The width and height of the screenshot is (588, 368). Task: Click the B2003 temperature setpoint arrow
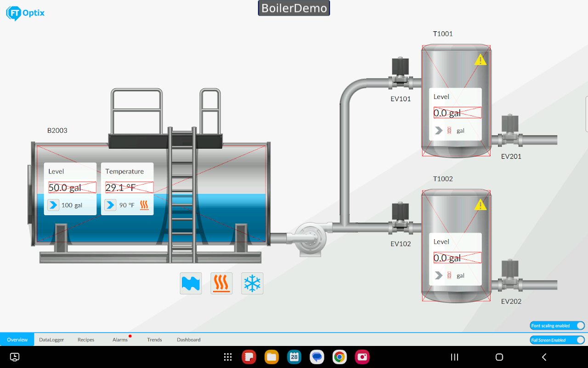pyautogui.click(x=110, y=205)
